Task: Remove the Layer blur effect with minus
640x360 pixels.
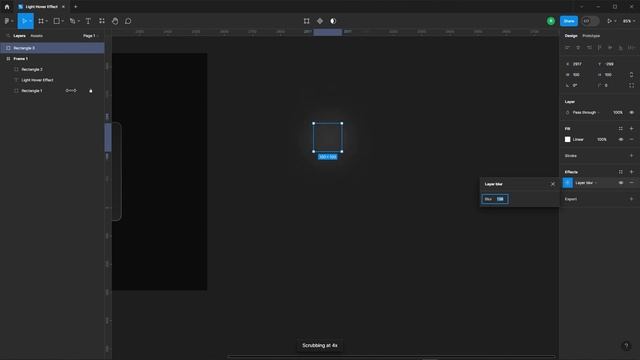Action: pos(631,183)
